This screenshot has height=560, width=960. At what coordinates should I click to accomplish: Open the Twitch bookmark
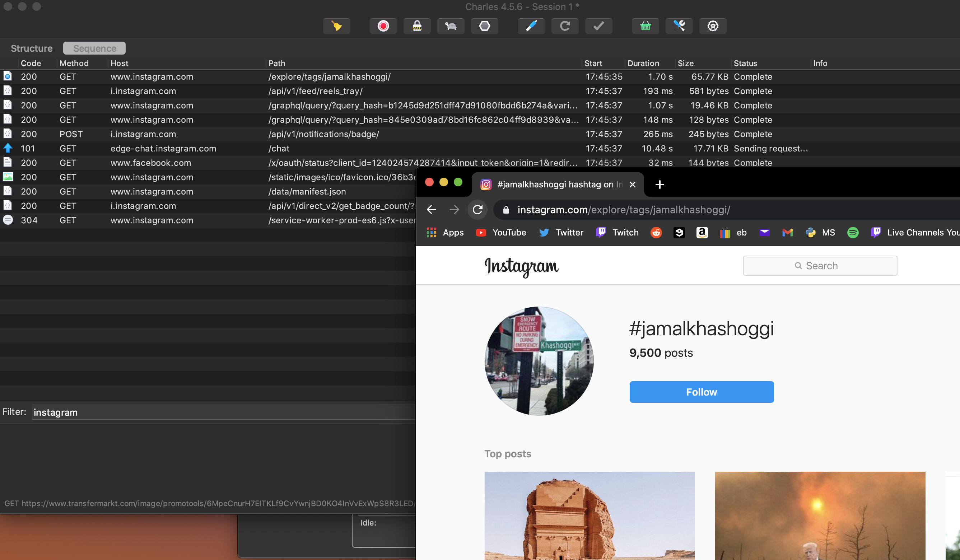point(617,232)
